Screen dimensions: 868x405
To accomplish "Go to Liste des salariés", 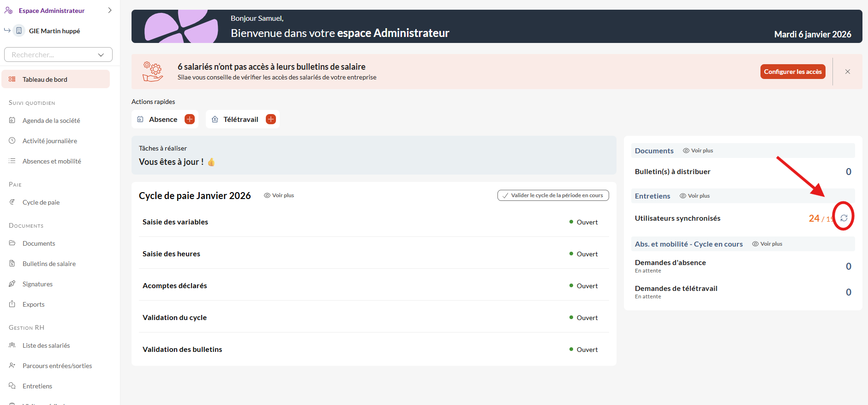I will (46, 345).
